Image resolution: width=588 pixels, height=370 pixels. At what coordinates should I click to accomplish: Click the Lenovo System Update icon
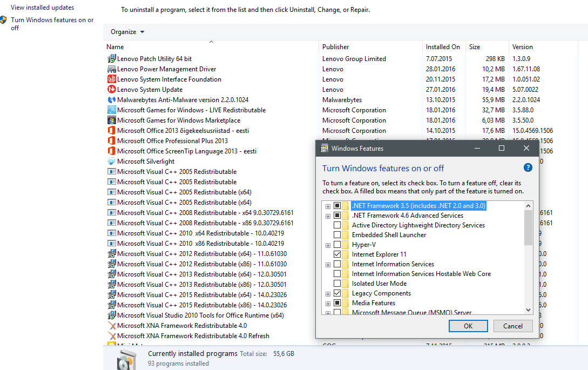tap(111, 89)
